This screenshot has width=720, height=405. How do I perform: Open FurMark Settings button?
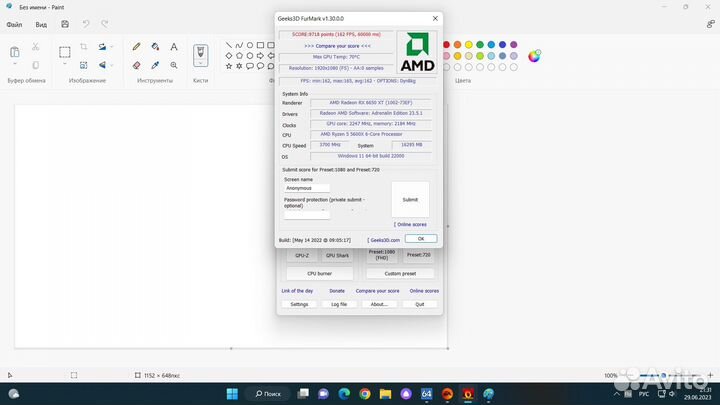(x=299, y=304)
